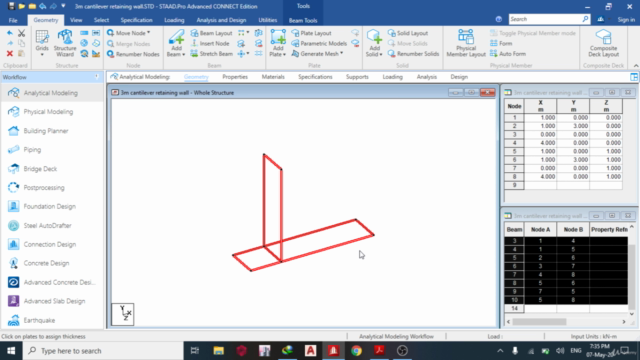Click the Add Beam icon
This screenshot has height=360, width=640.
pyautogui.click(x=176, y=37)
